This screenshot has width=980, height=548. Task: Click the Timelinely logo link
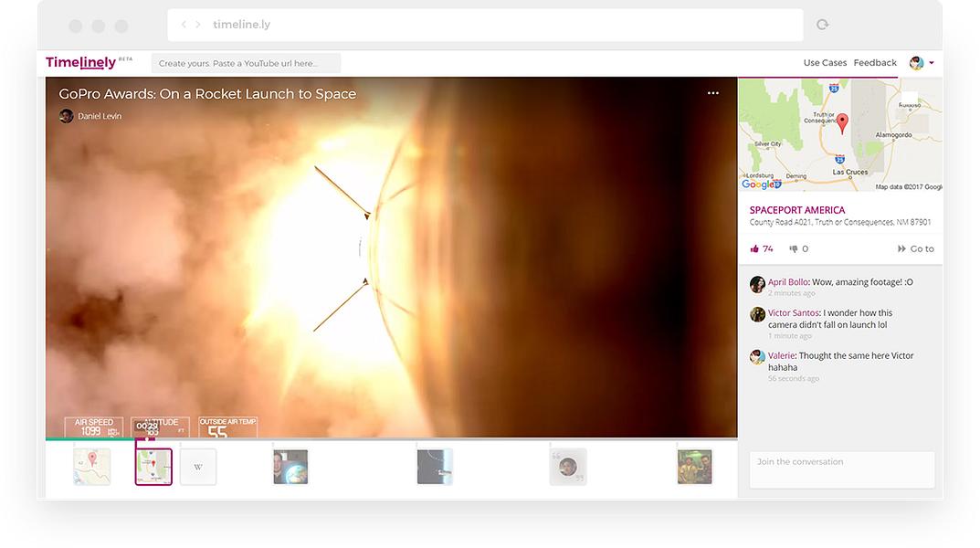pyautogui.click(x=80, y=62)
